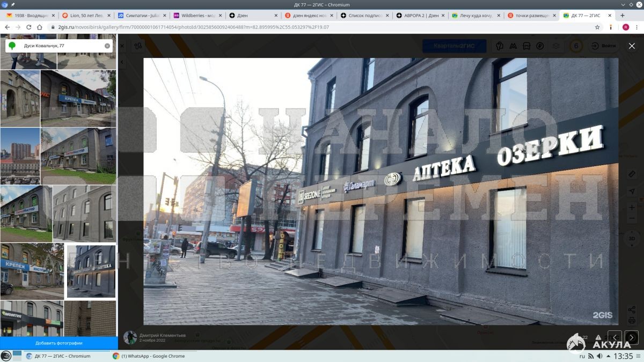
Task: Open the ruler measurement tool
Action: (632, 174)
